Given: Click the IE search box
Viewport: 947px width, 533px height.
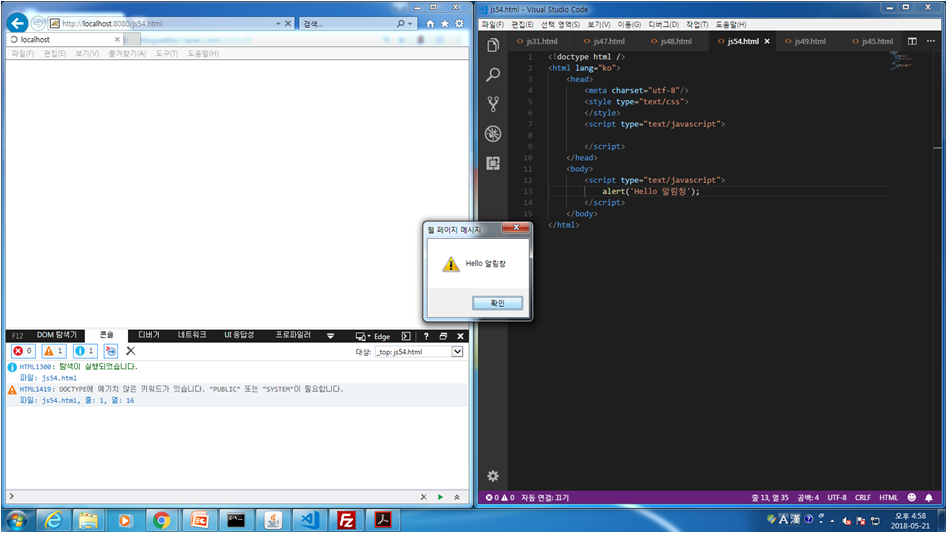Looking at the screenshot, I should [347, 24].
